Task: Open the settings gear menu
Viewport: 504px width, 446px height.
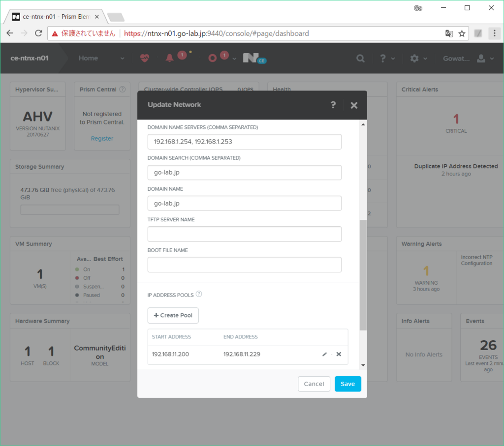Action: [414, 58]
